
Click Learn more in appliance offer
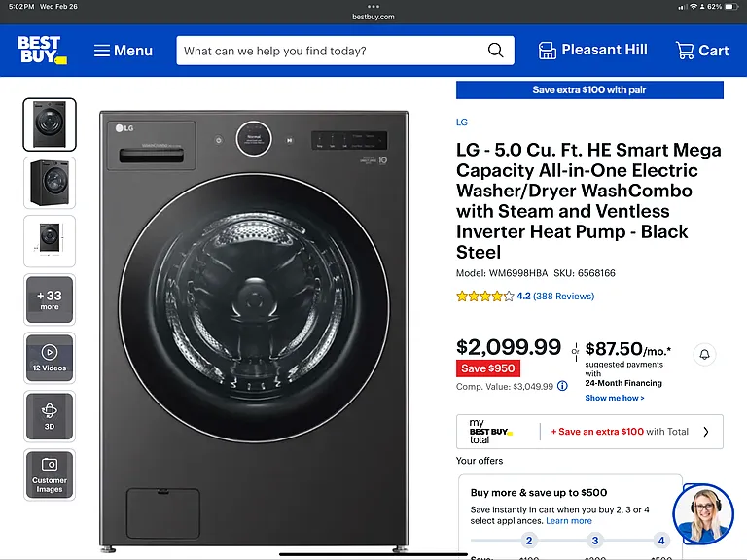click(569, 521)
